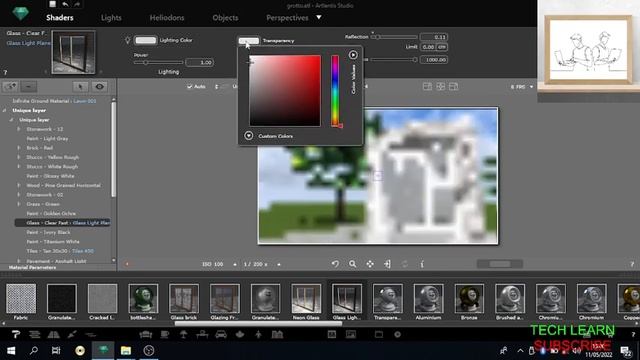Image resolution: width=640 pixels, height=360 pixels.
Task: Click the redo arrow in title bar
Action: tap(77, 4)
